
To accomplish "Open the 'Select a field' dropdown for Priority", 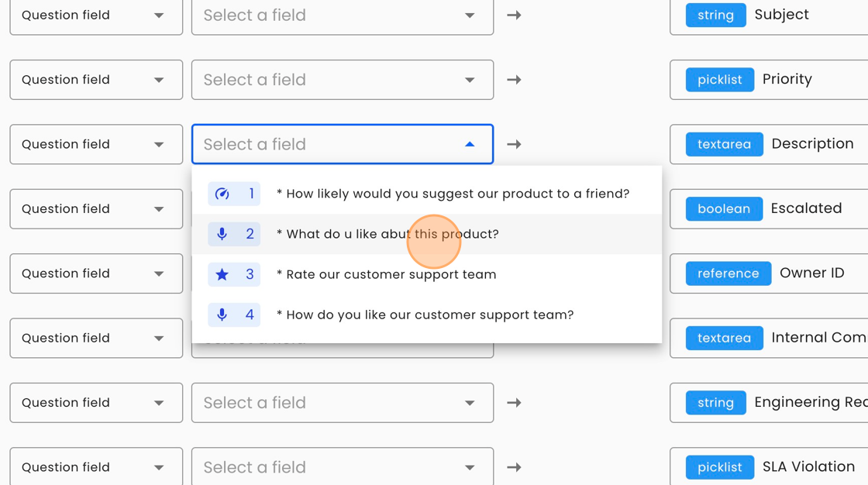I will 342,80.
